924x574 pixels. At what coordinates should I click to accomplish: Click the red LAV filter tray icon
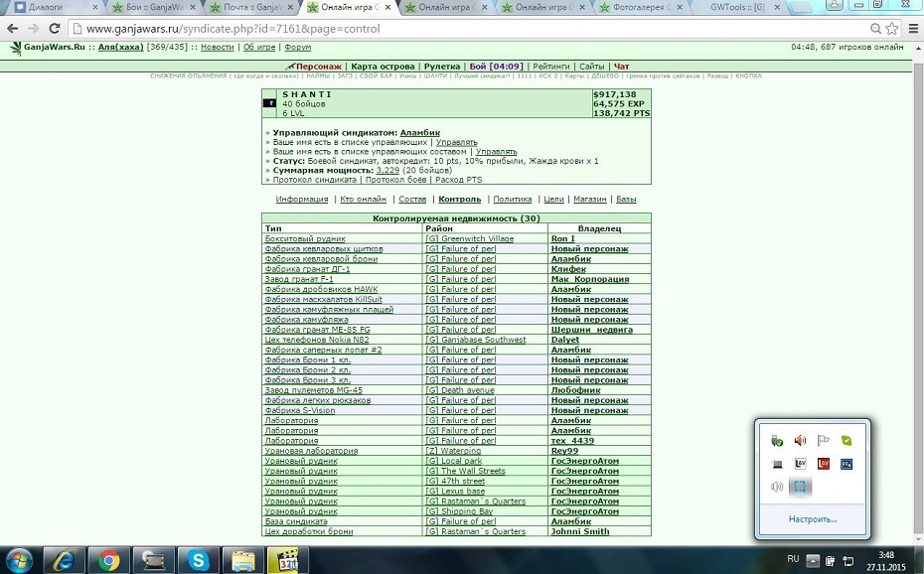(824, 464)
